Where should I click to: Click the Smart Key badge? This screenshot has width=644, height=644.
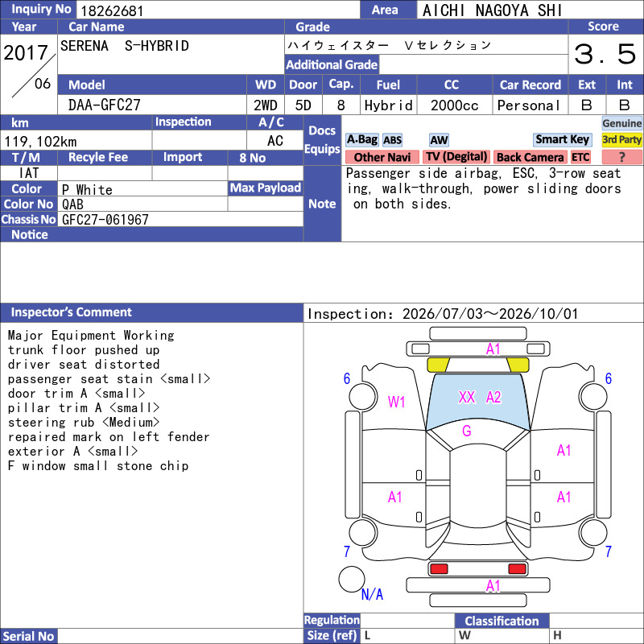562,139
